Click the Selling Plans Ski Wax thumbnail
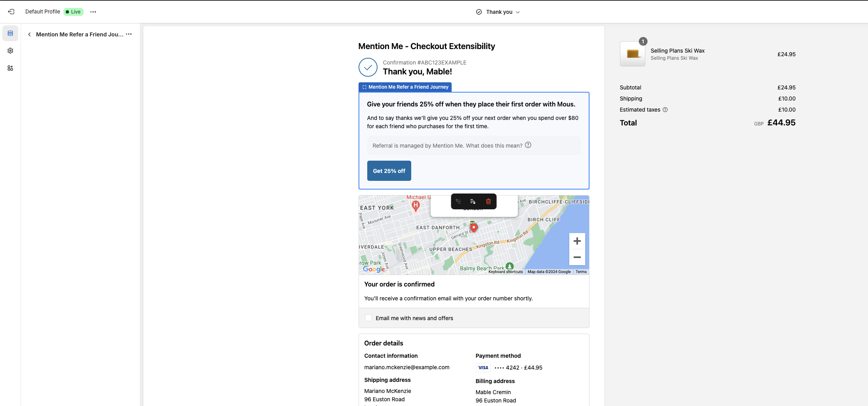The width and height of the screenshot is (868, 406). (x=633, y=54)
